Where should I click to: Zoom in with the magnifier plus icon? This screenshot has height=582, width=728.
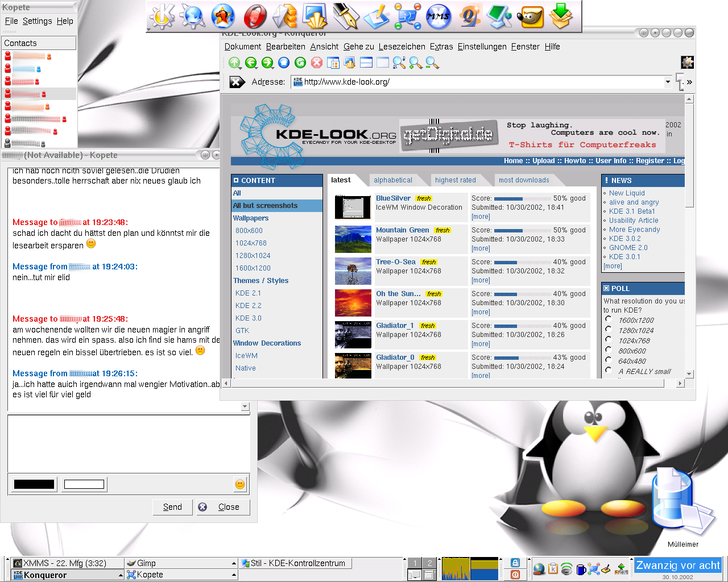[416, 63]
